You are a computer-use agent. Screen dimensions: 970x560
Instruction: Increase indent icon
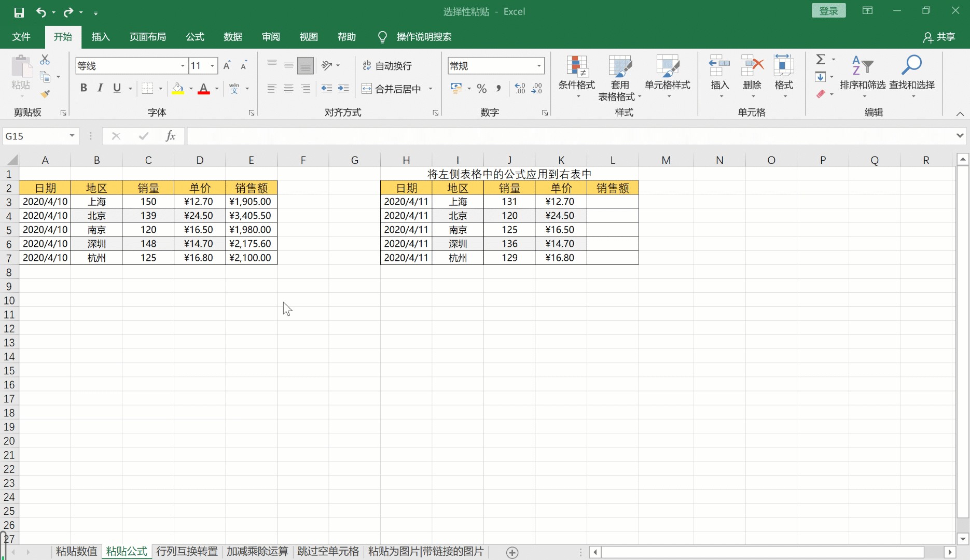pos(343,89)
